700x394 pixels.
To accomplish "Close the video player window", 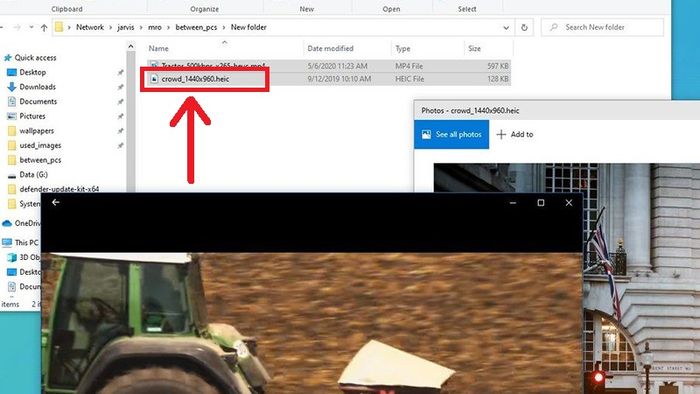I will pos(569,203).
